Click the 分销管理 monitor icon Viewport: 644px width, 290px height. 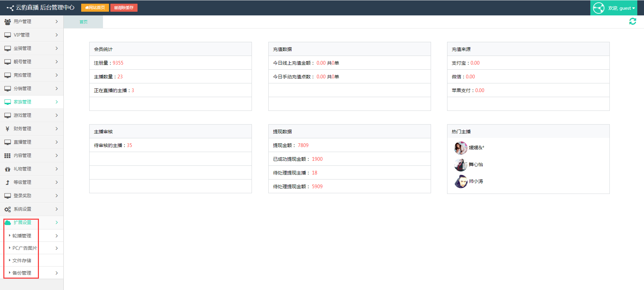click(7, 89)
